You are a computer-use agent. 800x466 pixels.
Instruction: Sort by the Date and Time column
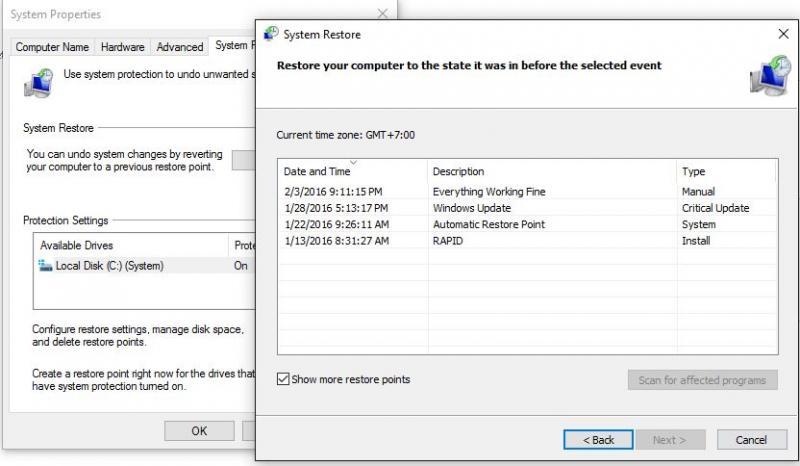point(353,171)
